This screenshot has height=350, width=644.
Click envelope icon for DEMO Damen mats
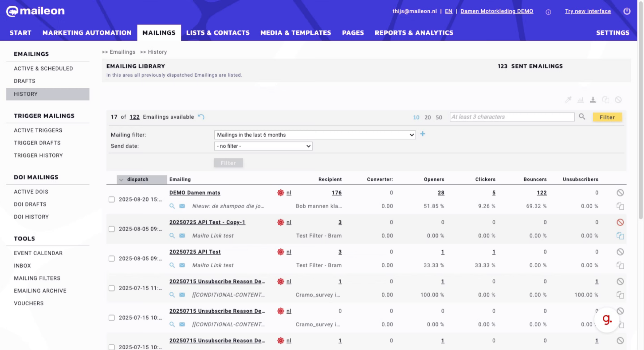tap(182, 206)
